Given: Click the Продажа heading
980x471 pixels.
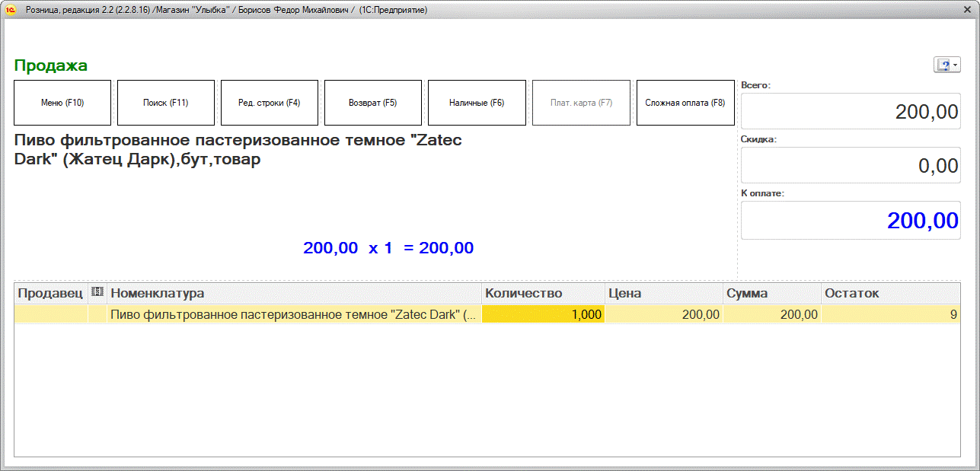Looking at the screenshot, I should click(51, 65).
